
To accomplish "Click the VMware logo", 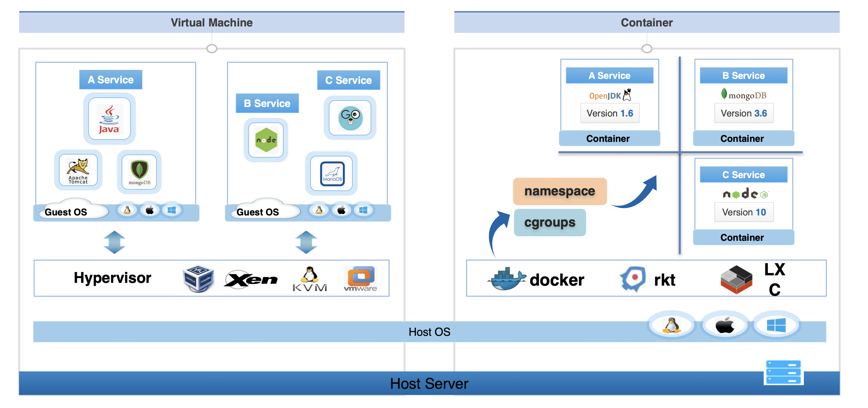I will (360, 279).
